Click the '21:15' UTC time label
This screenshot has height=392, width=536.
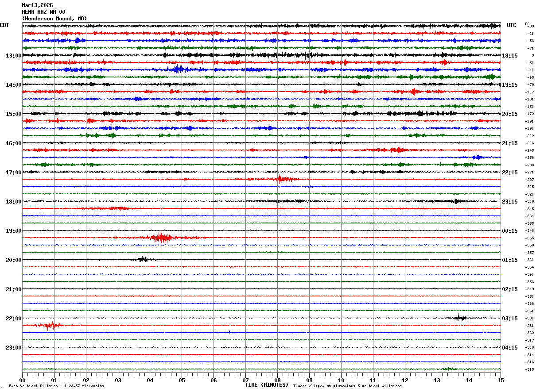510,143
